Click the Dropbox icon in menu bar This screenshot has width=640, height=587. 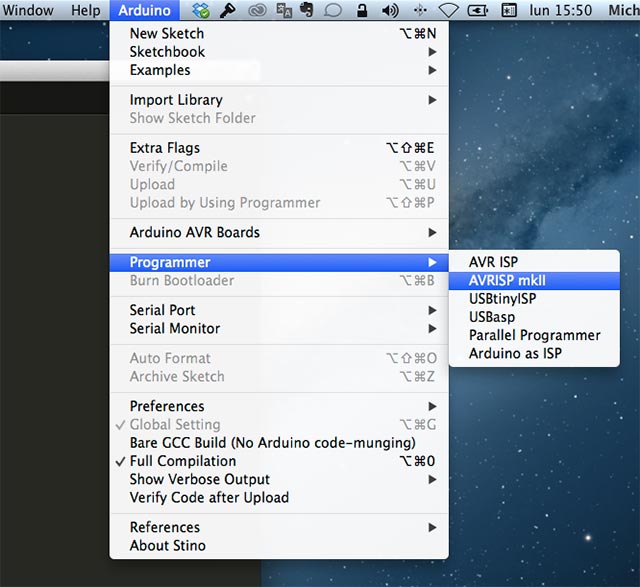(x=202, y=11)
